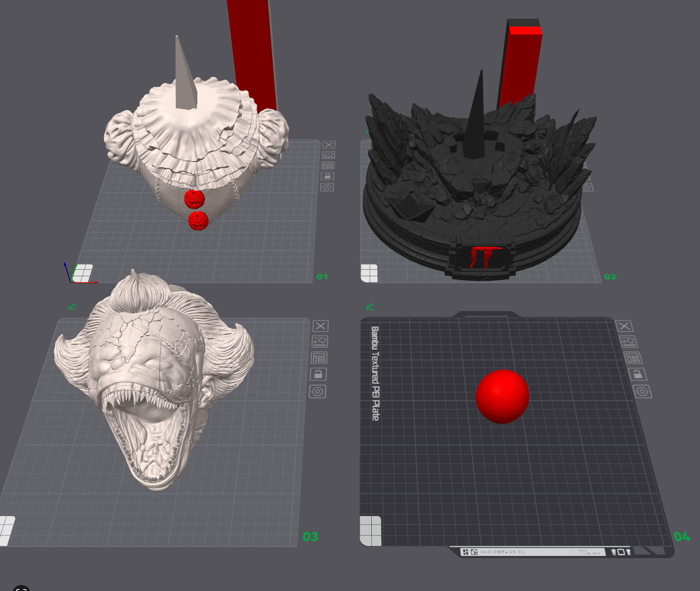Remove plate 04 with its X icon
Image resolution: width=700 pixels, height=591 pixels.
point(624,326)
